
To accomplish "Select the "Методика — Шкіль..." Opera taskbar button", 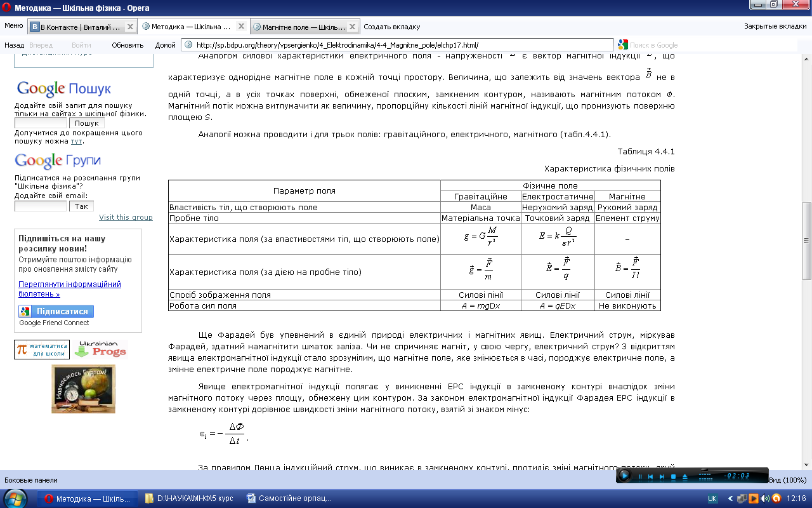I will coord(88,498).
